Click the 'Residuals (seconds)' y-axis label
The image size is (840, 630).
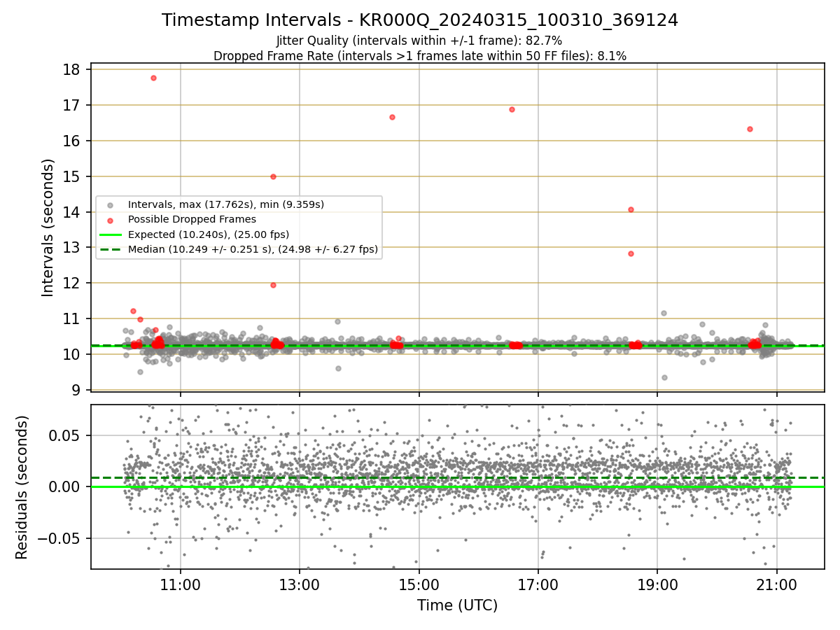point(22,487)
